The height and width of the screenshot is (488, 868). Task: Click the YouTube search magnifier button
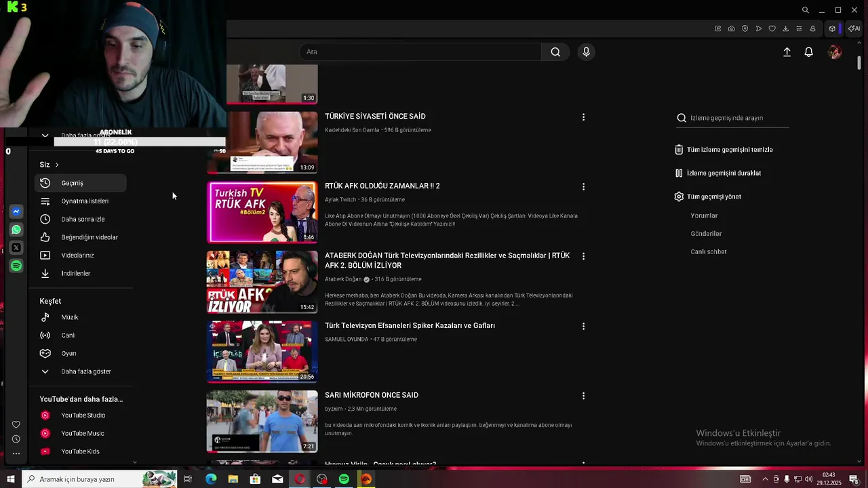pyautogui.click(x=555, y=52)
